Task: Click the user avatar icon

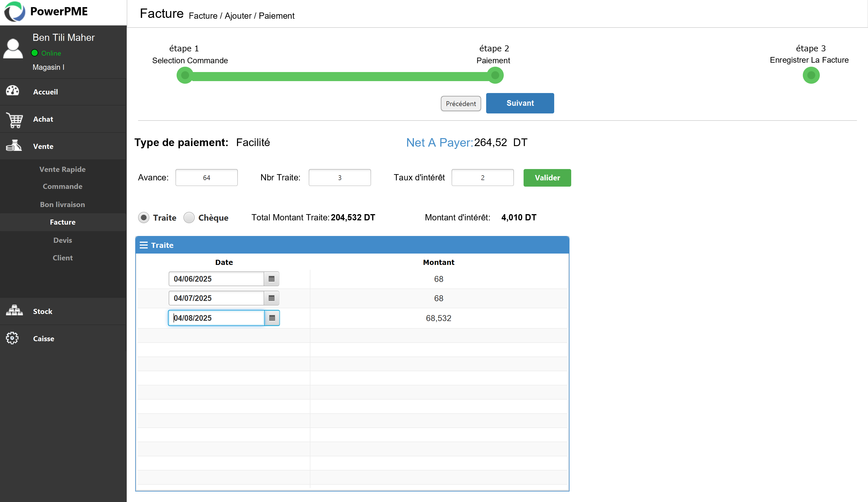Action: pyautogui.click(x=13, y=48)
